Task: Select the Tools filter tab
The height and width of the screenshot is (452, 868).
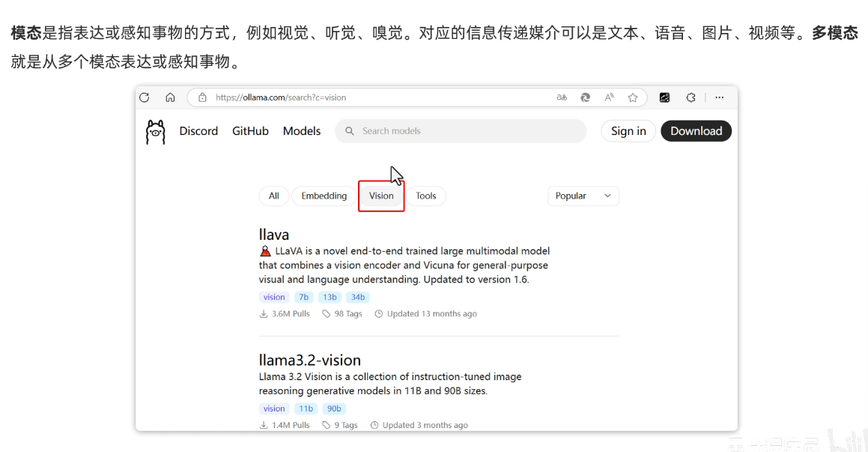Action: (x=425, y=196)
